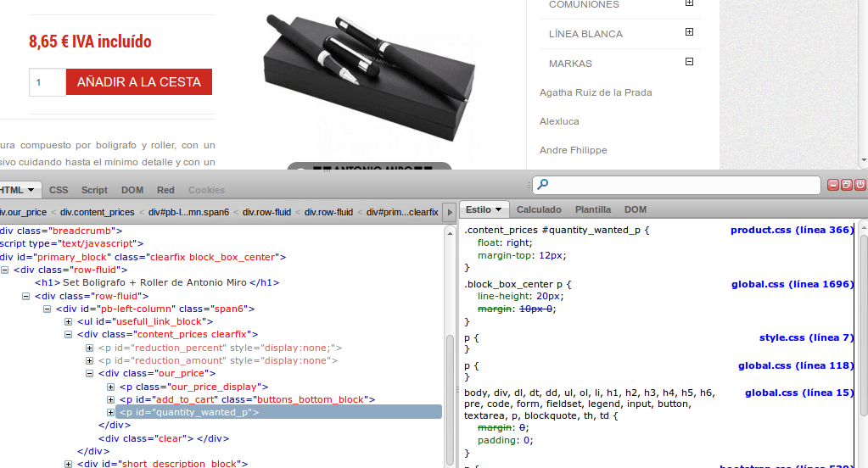868x468 pixels.
Task: Collapse the our_price div node
Action: [x=89, y=373]
